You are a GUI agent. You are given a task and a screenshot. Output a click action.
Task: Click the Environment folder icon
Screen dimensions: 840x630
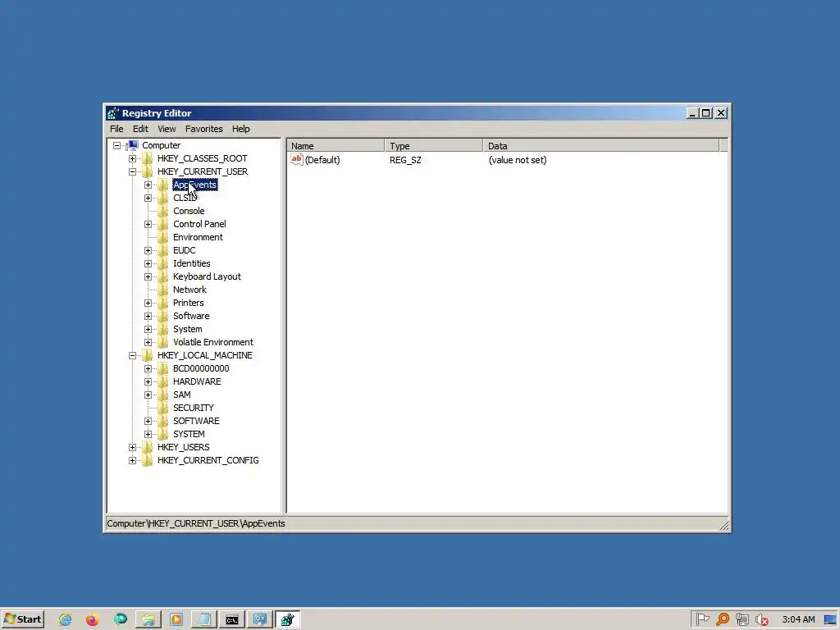coord(163,237)
